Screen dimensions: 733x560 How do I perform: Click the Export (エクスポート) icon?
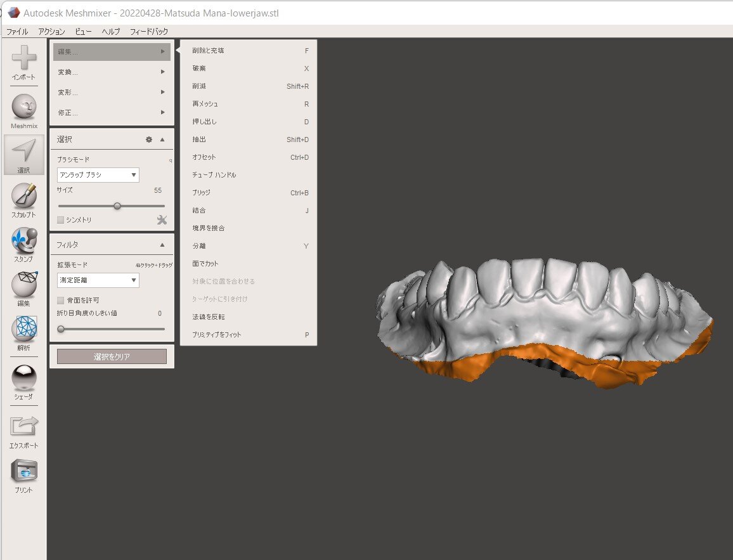tap(24, 427)
